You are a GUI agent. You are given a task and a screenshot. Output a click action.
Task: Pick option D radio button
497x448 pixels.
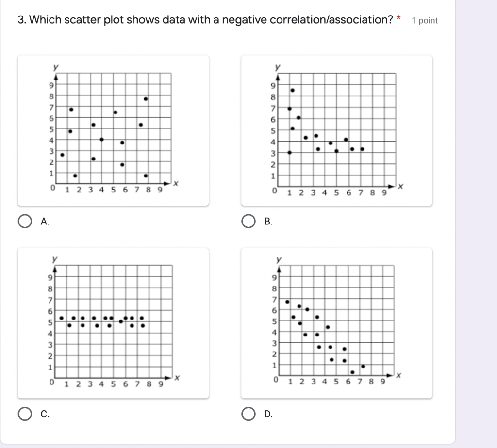tap(248, 414)
